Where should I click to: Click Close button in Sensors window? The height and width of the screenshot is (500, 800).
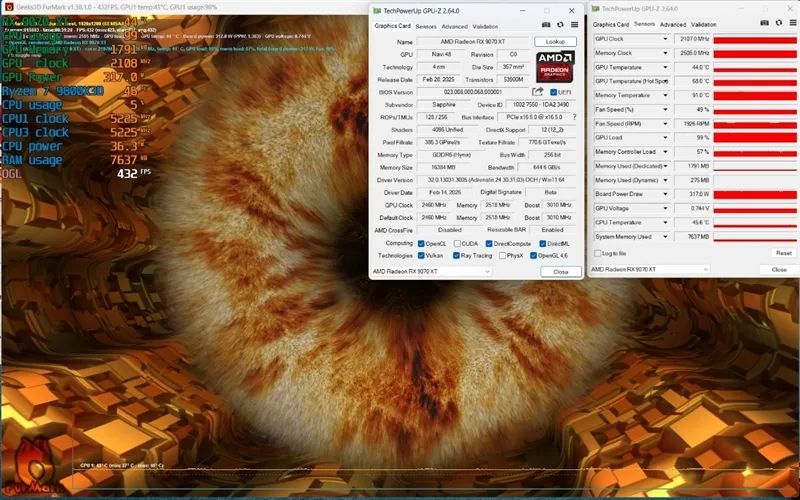tap(779, 269)
